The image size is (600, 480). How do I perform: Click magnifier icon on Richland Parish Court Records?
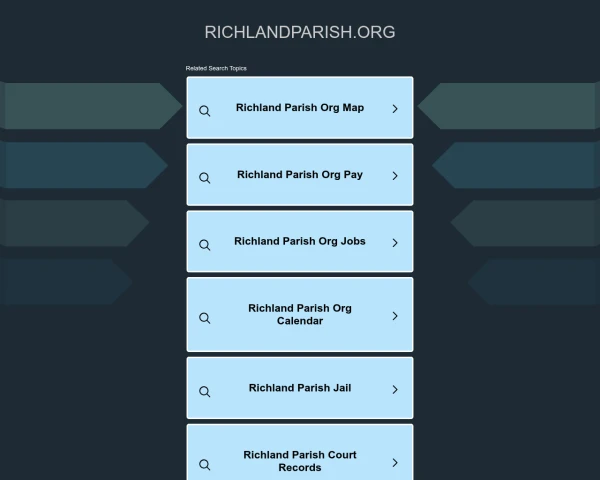pos(204,465)
